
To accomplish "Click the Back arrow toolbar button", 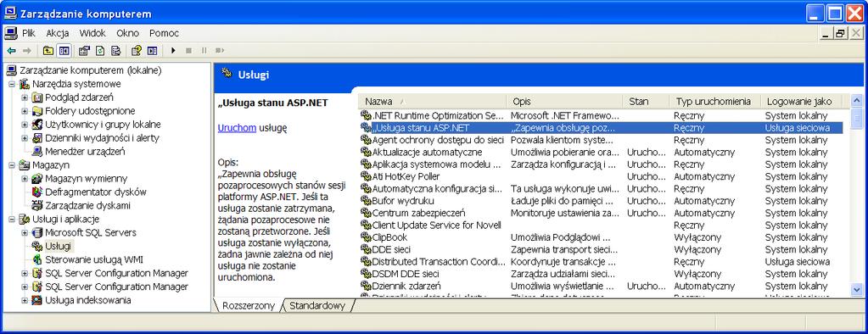I will point(11,50).
